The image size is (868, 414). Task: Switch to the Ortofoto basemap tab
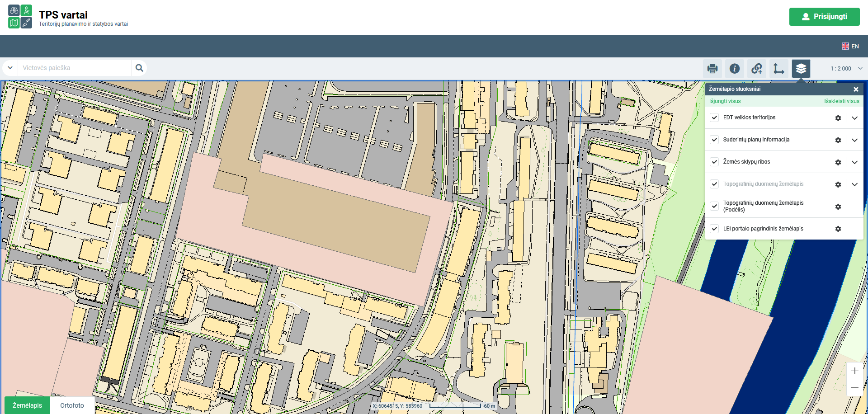coord(72,405)
